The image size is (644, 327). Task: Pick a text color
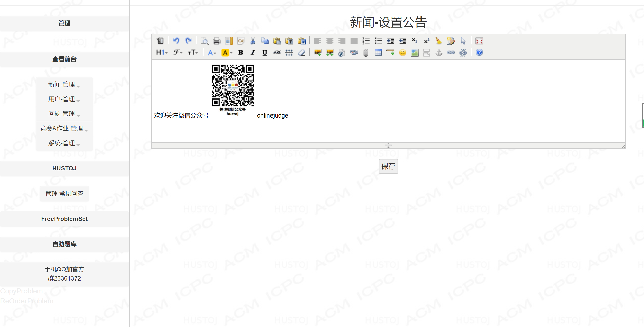pyautogui.click(x=212, y=52)
